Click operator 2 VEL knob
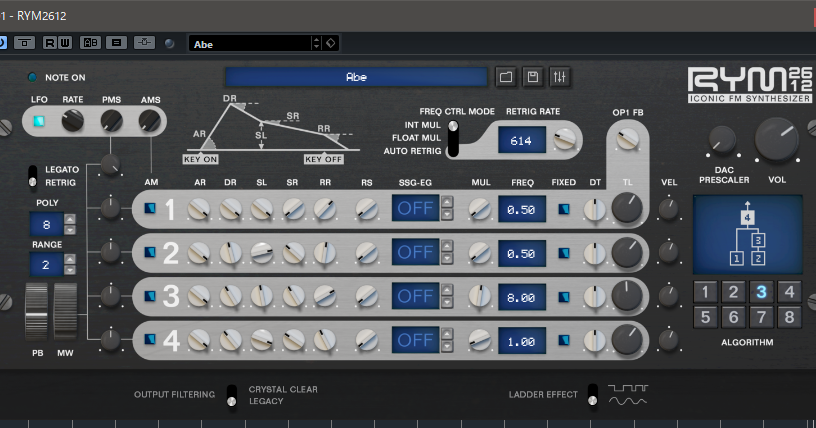 coord(669,253)
